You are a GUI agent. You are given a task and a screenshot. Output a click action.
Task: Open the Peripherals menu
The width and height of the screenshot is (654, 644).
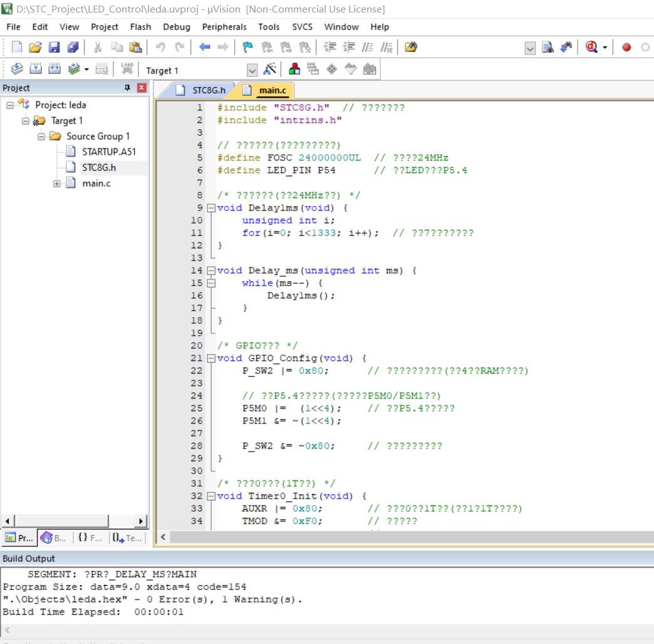click(x=224, y=27)
